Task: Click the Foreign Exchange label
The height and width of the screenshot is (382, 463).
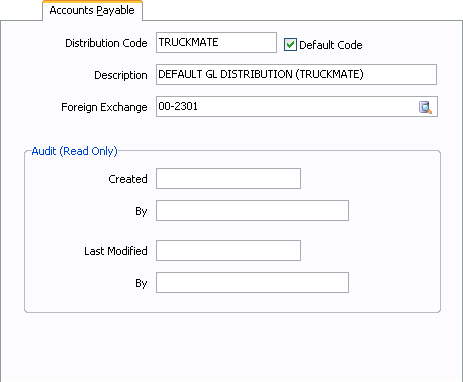Action: click(x=104, y=107)
